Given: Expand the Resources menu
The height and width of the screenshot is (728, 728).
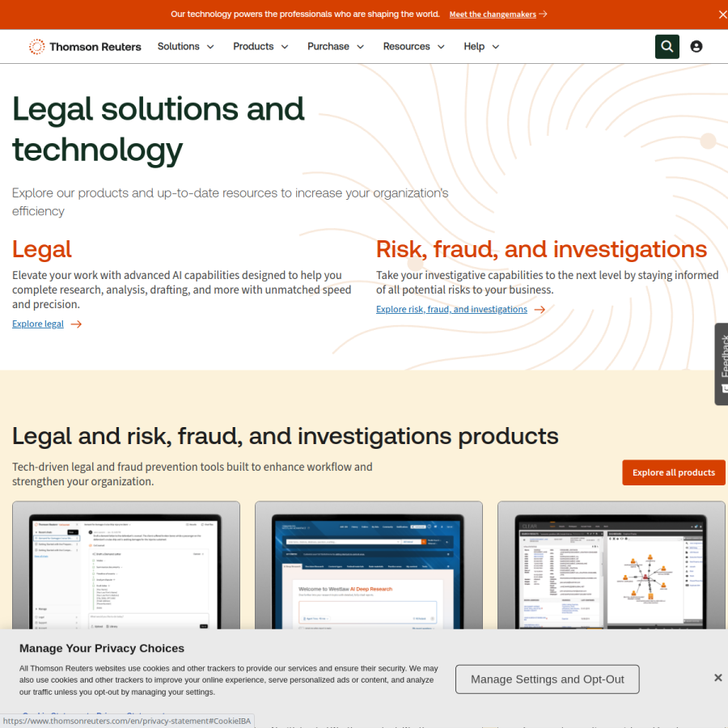Looking at the screenshot, I should click(x=413, y=46).
